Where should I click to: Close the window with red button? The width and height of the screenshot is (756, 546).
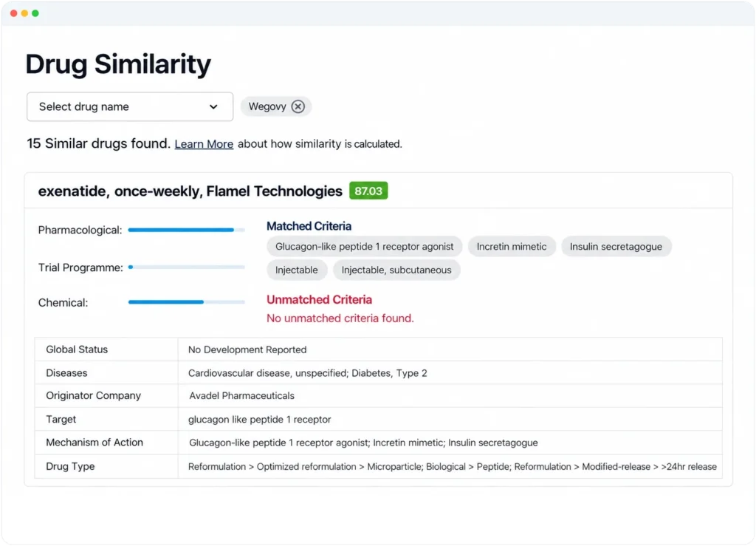13,13
